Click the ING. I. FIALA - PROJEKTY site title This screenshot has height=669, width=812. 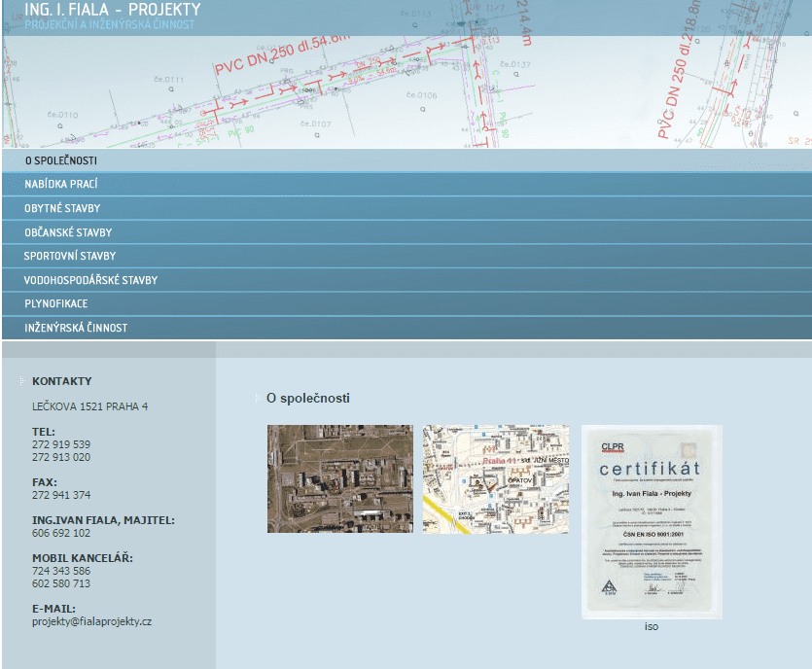(x=113, y=10)
